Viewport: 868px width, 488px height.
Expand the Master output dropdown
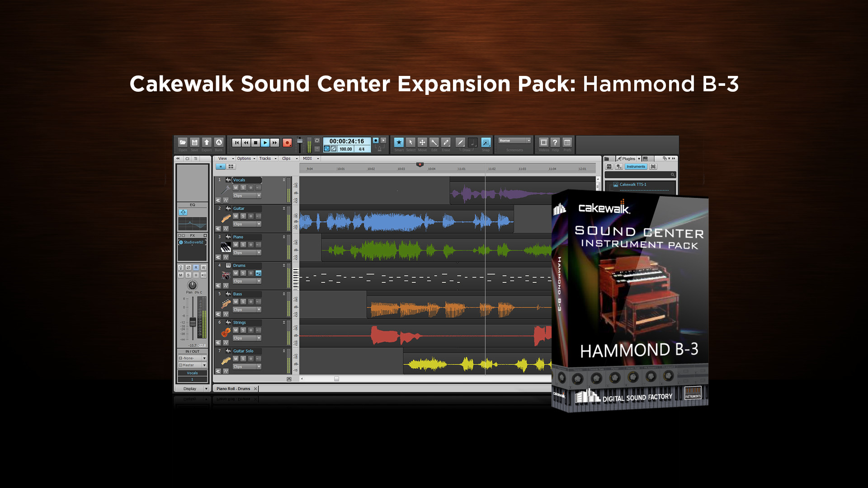pos(204,365)
